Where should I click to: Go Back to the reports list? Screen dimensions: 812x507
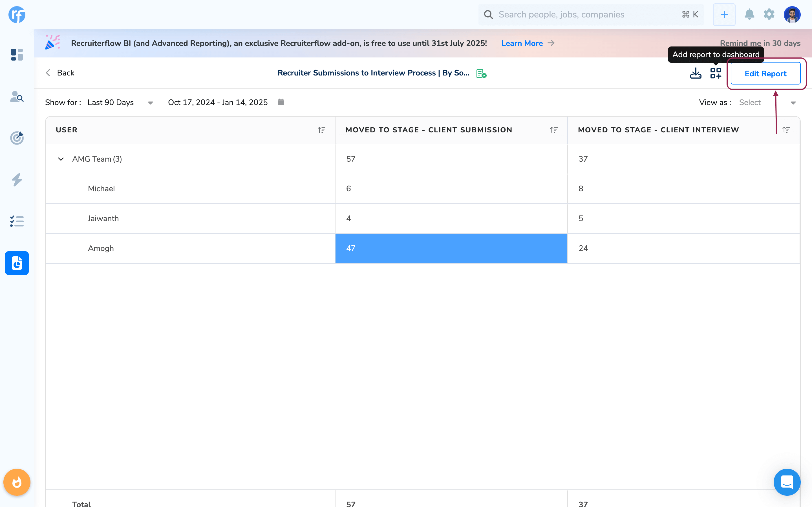(60, 73)
